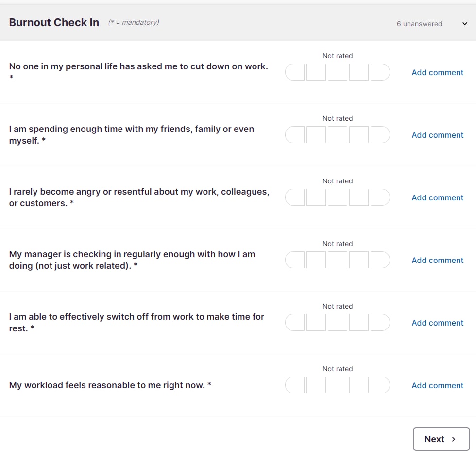Add comment to friends and family question
The width and height of the screenshot is (476, 459).
[x=438, y=135]
